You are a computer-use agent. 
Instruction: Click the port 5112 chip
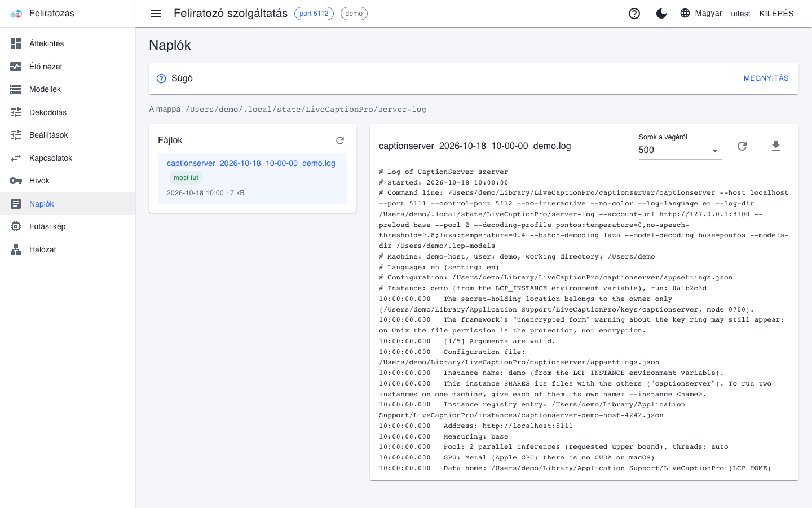coord(314,14)
